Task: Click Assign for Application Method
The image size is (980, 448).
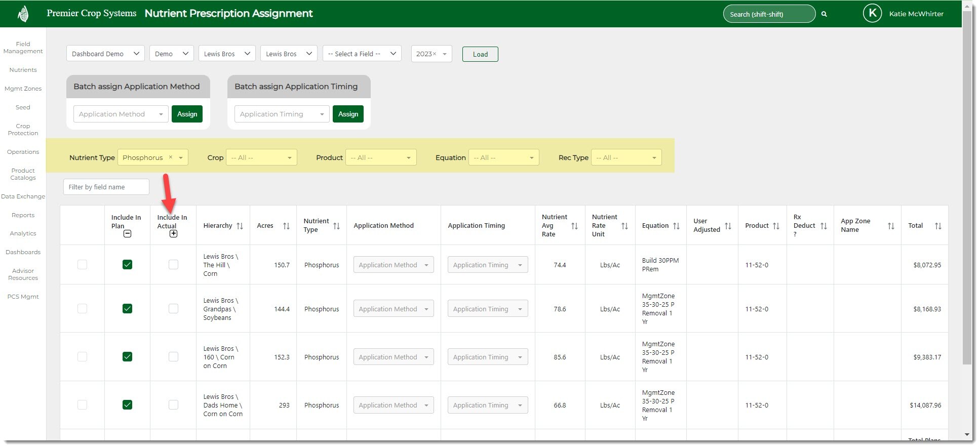Action: click(187, 114)
